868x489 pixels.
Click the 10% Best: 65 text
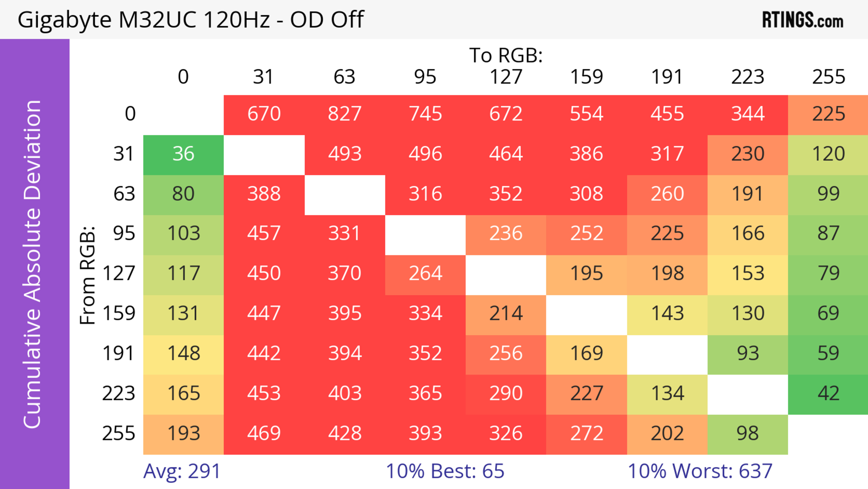(445, 471)
